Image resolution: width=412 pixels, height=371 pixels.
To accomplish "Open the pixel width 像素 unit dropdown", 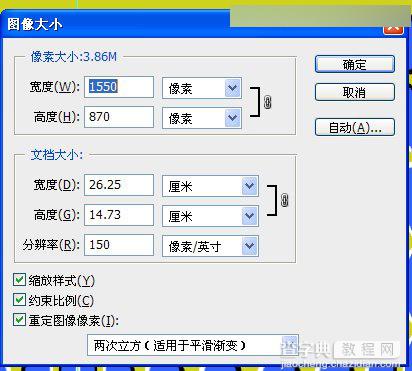I will [202, 88].
